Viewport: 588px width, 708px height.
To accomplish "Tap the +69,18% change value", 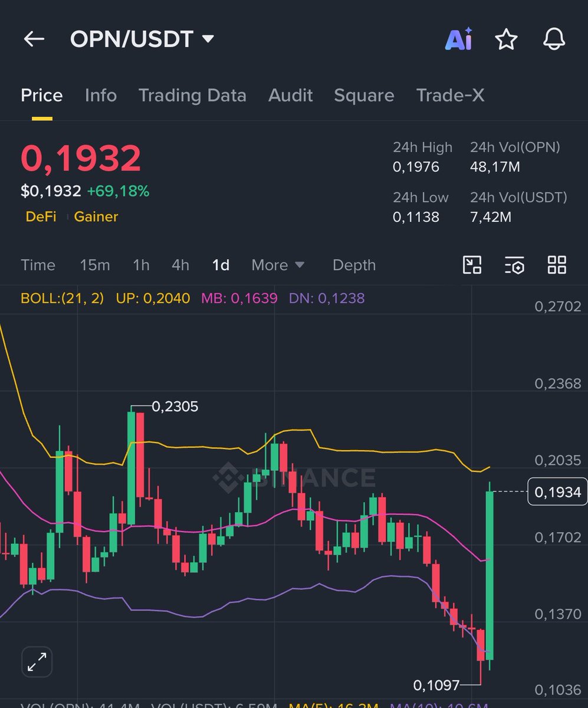I will point(118,191).
